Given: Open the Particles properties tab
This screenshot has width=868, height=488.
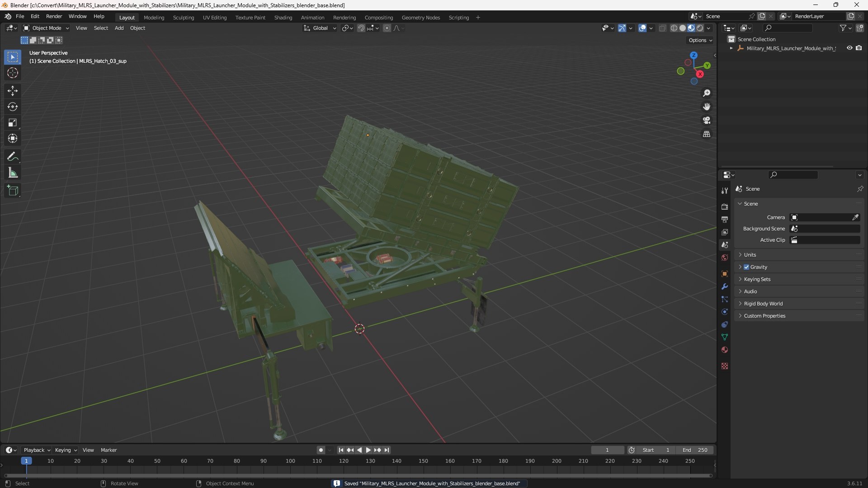Looking at the screenshot, I should click(725, 299).
